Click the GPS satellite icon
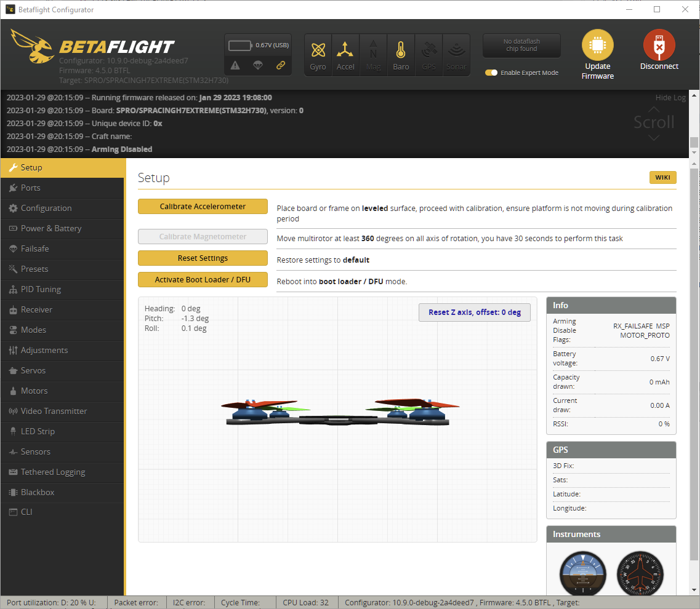Screen dimensions: 700x609 point(428,50)
